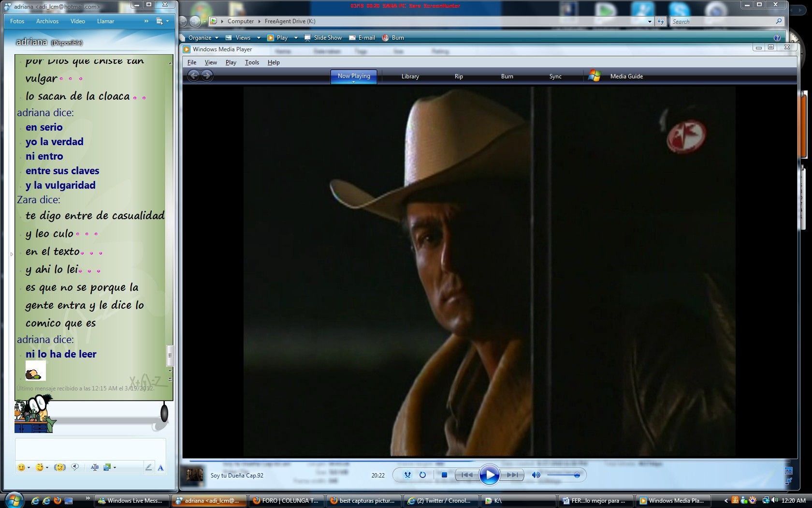The image size is (812, 508).
Task: Refresh the Explorer address bar
Action: [661, 21]
